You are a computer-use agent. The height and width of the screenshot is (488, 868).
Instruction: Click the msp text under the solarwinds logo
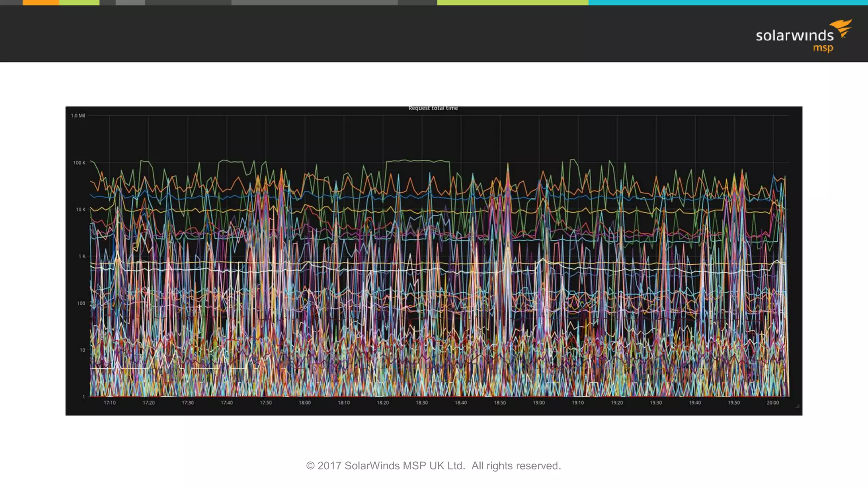[823, 48]
